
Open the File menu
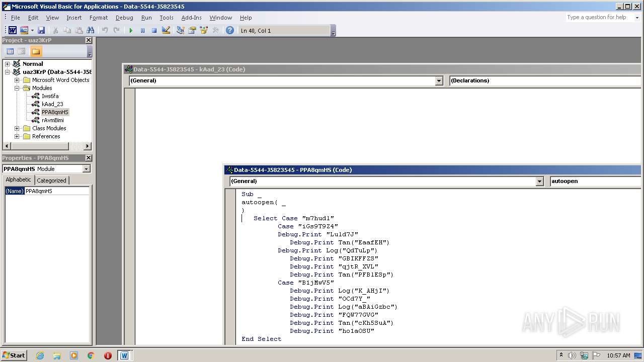pos(16,18)
